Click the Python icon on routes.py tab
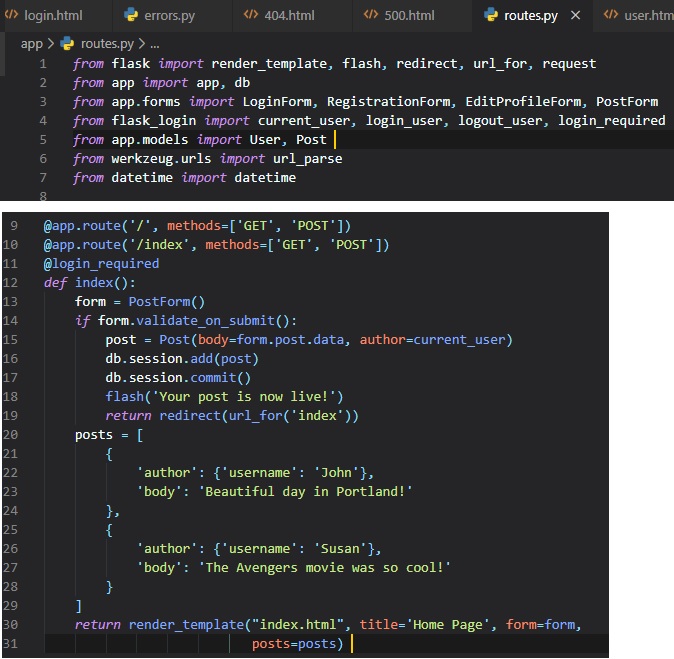Screen dimensions: 674x659 pyautogui.click(x=491, y=16)
